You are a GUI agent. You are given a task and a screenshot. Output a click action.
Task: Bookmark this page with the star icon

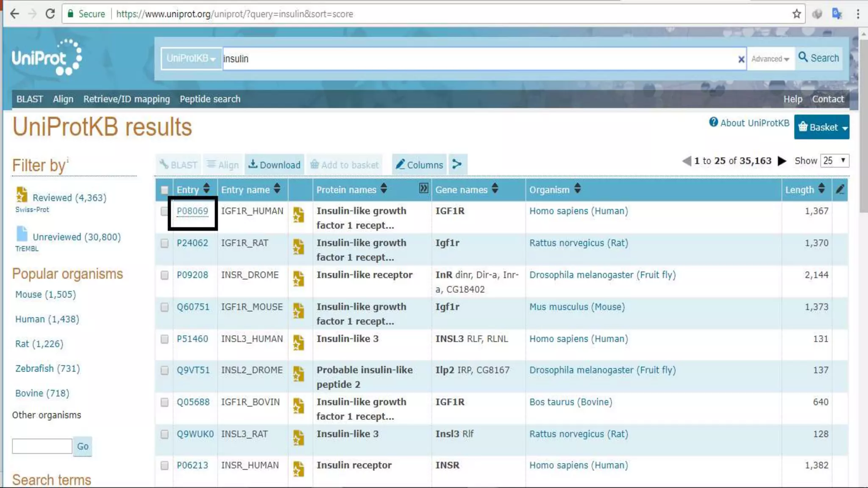tap(796, 14)
